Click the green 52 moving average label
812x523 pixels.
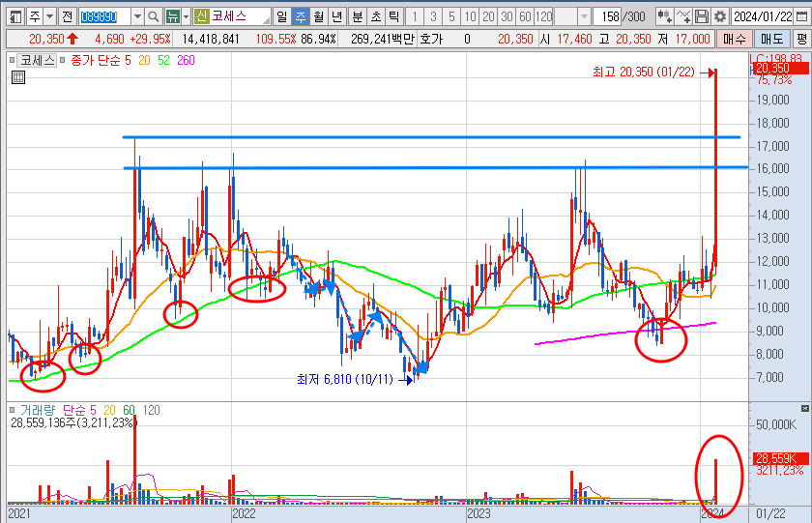pyautogui.click(x=163, y=61)
